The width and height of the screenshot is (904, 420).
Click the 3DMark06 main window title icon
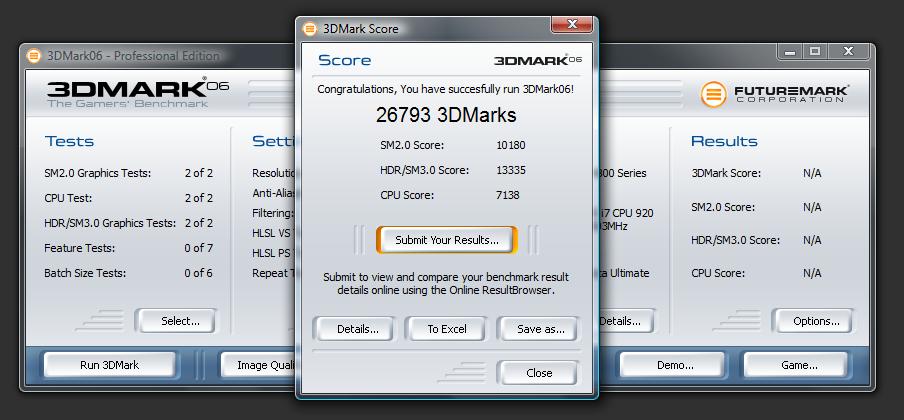(34, 56)
